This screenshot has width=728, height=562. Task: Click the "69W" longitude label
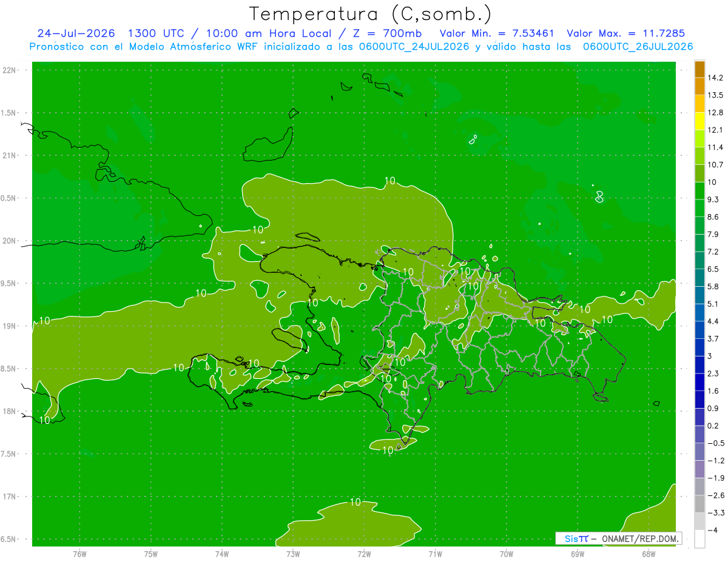click(x=577, y=554)
